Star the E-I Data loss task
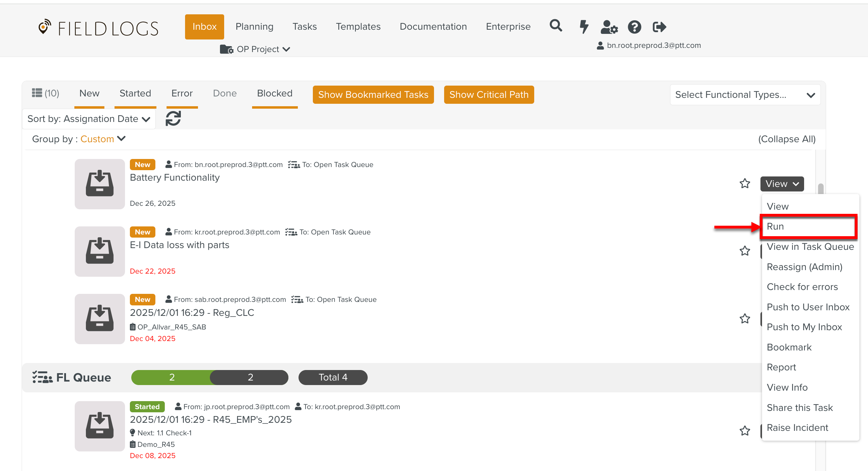This screenshot has height=471, width=868. tap(745, 251)
